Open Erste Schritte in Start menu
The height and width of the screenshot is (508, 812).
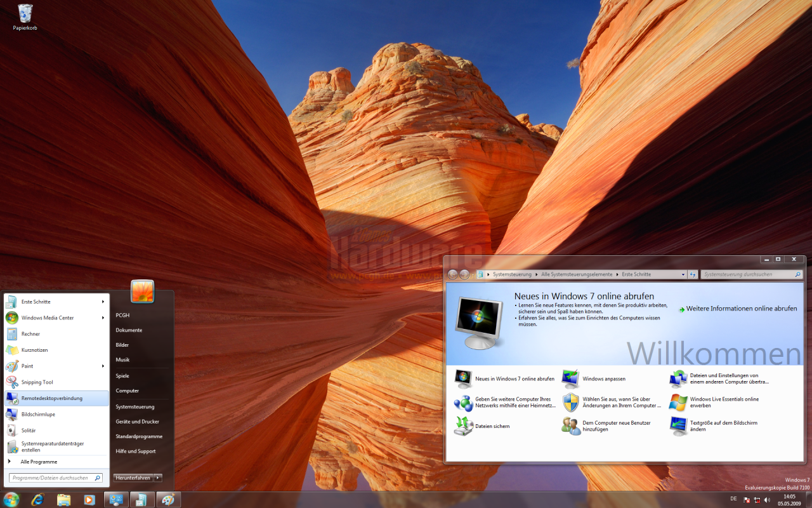(56, 302)
